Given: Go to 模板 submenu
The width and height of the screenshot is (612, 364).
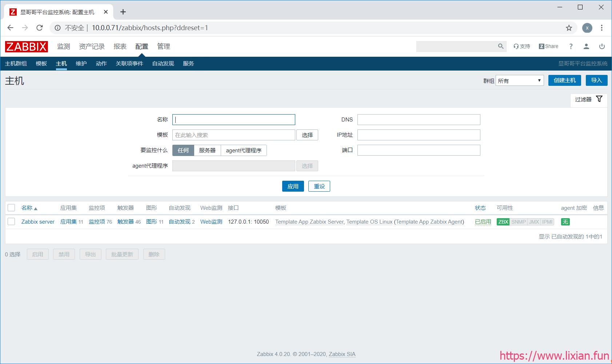Looking at the screenshot, I should 41,64.
